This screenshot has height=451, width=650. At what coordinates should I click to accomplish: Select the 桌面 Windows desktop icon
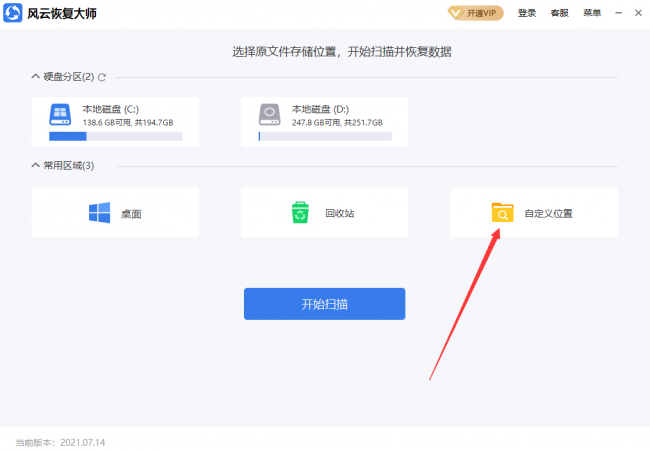pos(99,213)
